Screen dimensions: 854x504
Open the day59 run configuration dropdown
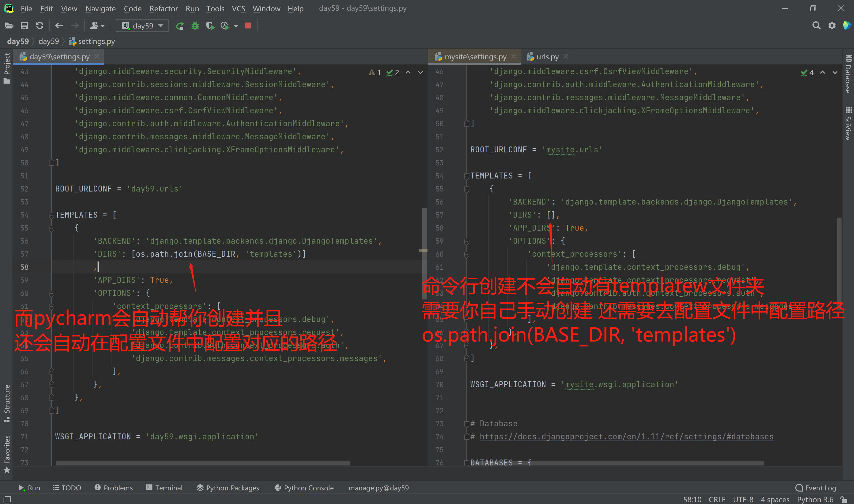tap(142, 25)
